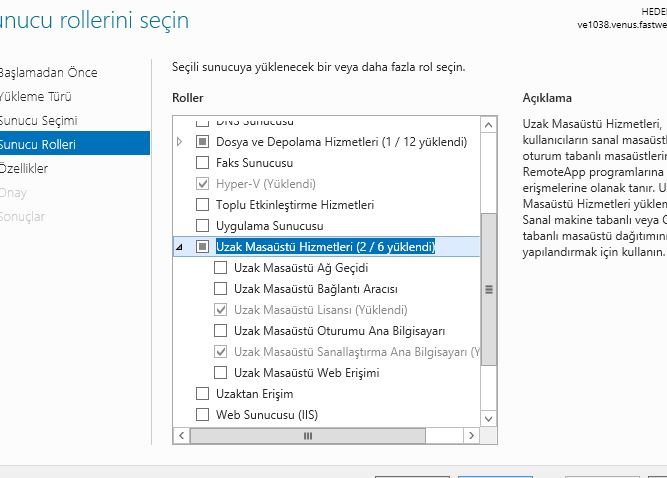Check Uzak Masaüstü Oturumu Ana Bilgisayarı
This screenshot has width=667, height=478.
point(221,331)
